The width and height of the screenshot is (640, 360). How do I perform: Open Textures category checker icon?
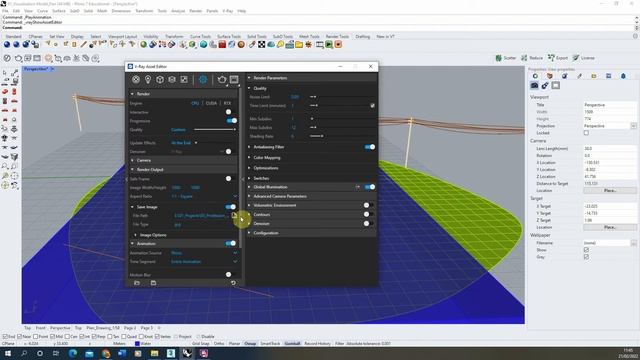184,80
